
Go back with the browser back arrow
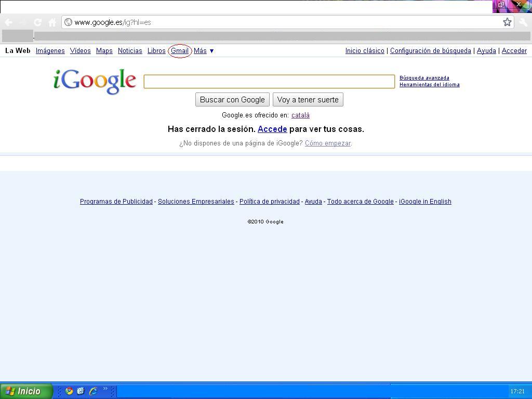click(x=8, y=22)
